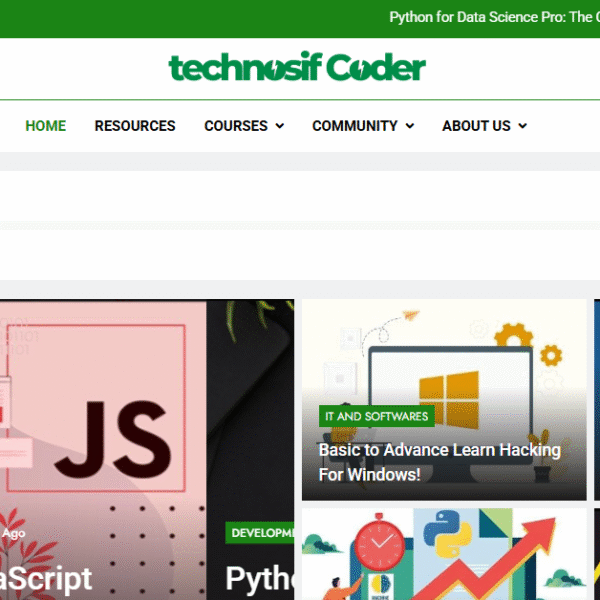Open the ABOUT US menu item

point(476,126)
